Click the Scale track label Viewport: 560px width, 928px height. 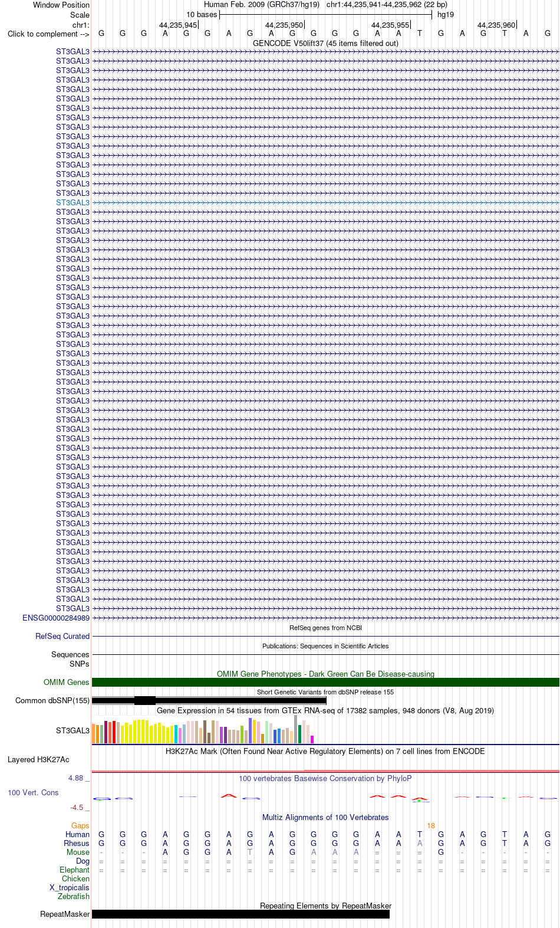pyautogui.click(x=80, y=15)
